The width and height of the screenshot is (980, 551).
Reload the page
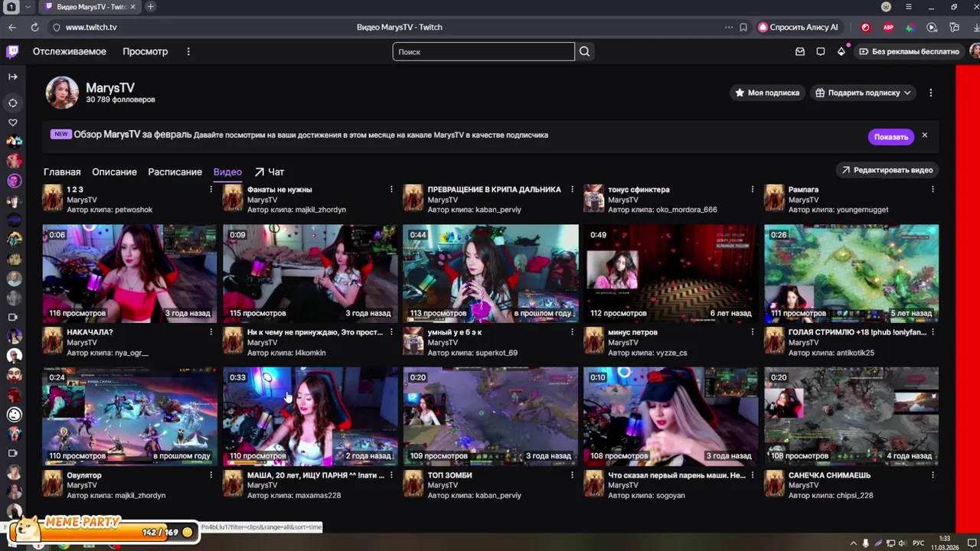[x=34, y=27]
